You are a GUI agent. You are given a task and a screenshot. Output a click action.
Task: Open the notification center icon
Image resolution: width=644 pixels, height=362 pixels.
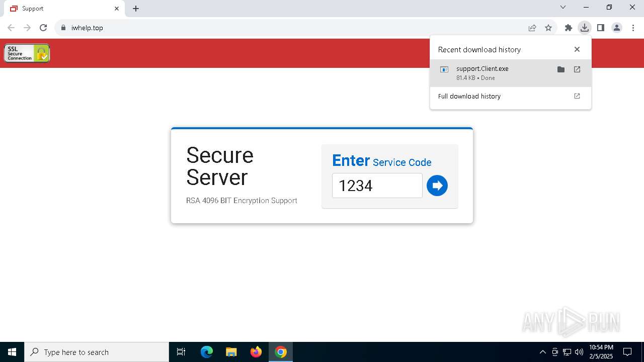[627, 352]
